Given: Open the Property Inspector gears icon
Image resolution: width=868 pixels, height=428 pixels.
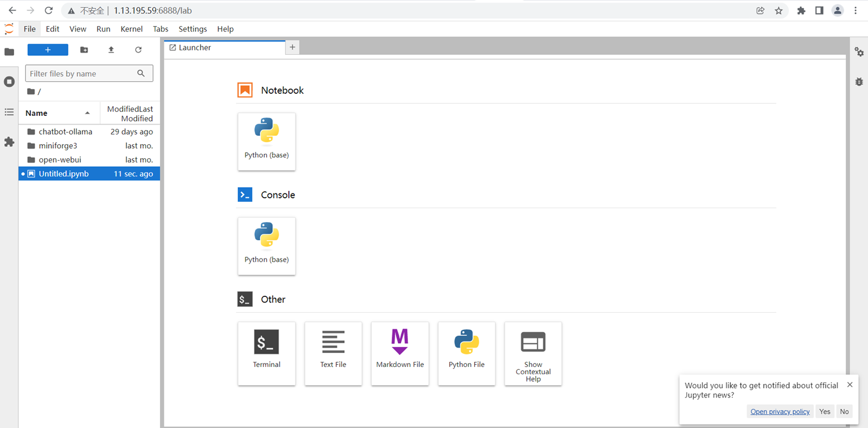Looking at the screenshot, I should click(859, 52).
